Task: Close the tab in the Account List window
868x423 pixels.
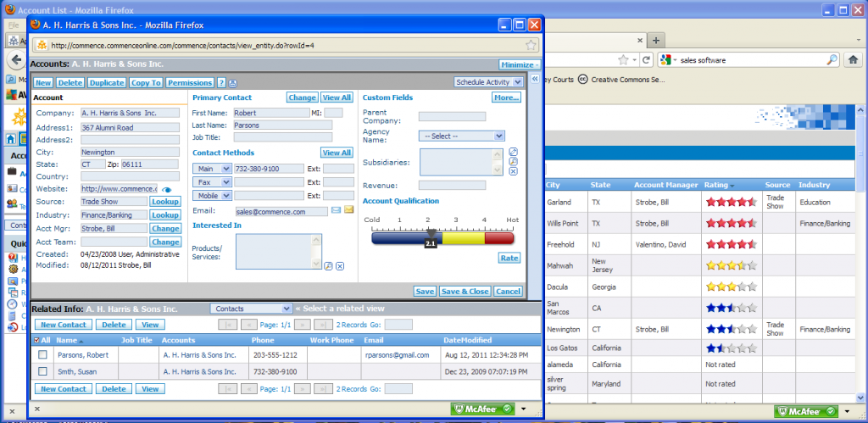Action: point(640,41)
